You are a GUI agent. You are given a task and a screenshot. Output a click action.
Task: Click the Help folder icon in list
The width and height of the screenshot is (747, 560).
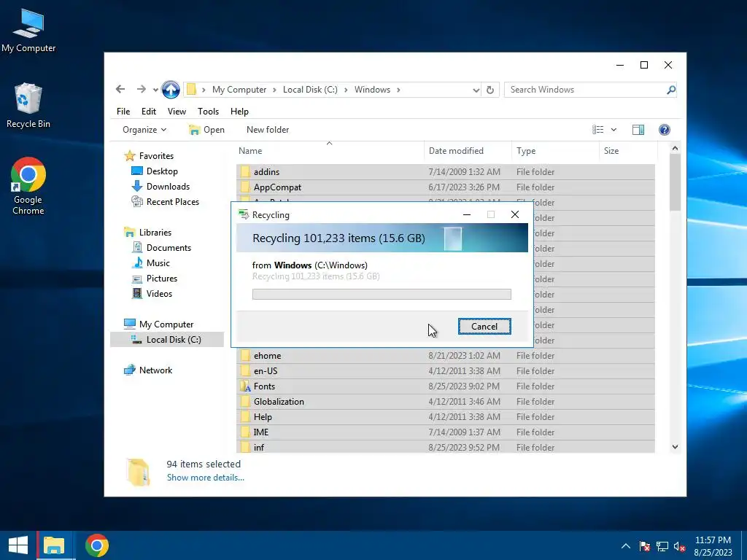click(x=245, y=416)
